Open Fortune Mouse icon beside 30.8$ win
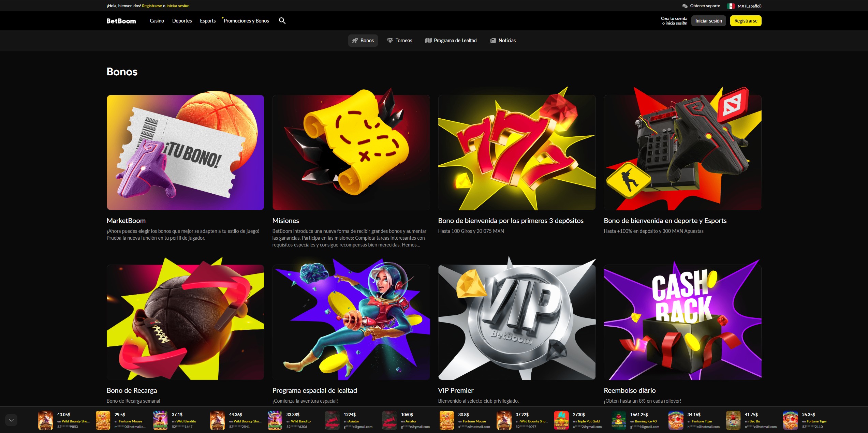Image resolution: width=868 pixels, height=433 pixels. tap(447, 420)
